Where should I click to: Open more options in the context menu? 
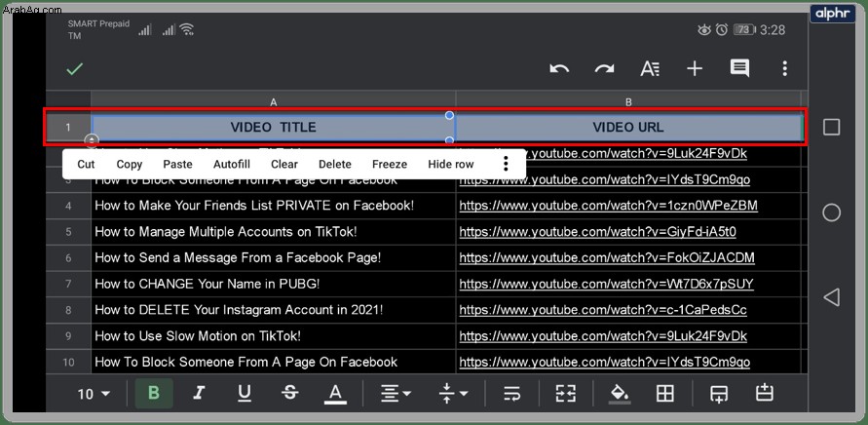[505, 164]
